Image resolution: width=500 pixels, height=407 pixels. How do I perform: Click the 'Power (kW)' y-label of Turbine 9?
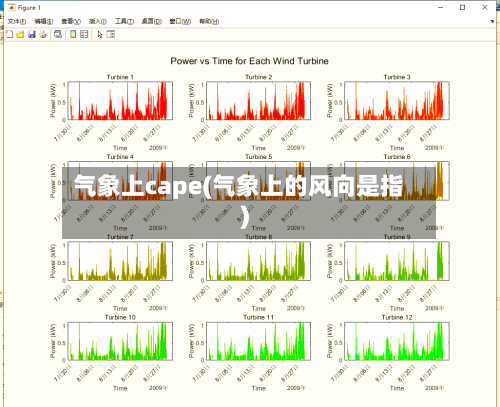coord(330,261)
